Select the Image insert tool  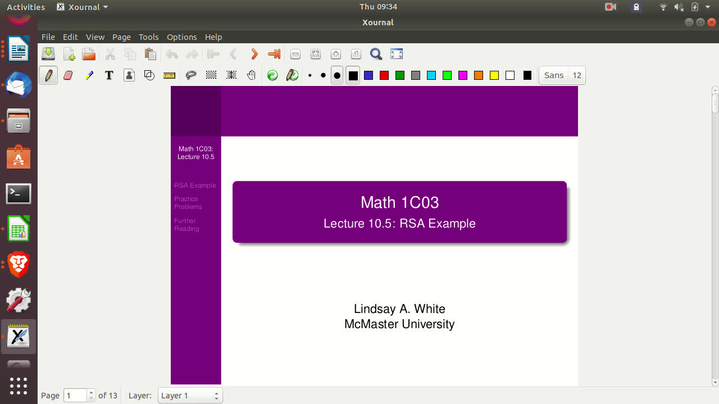point(129,75)
